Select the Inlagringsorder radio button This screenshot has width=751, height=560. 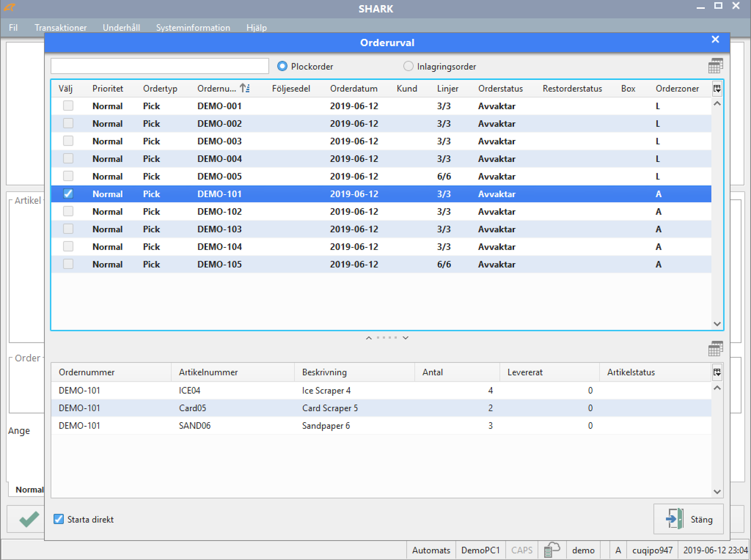click(x=408, y=66)
